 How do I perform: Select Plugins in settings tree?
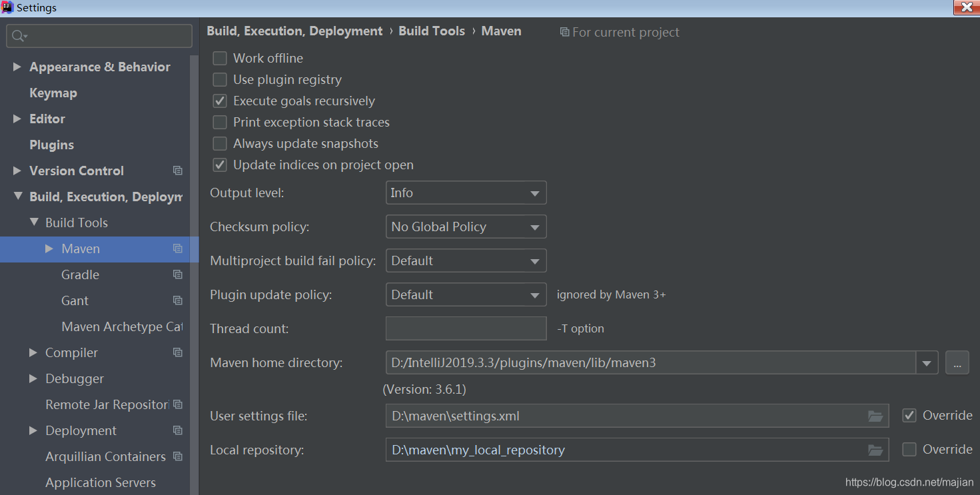tap(51, 145)
